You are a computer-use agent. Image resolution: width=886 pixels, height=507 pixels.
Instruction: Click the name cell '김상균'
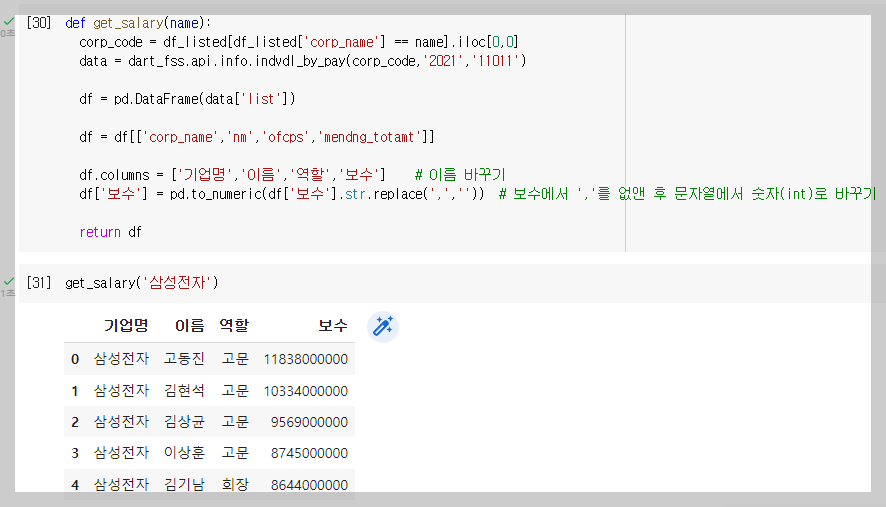184,422
